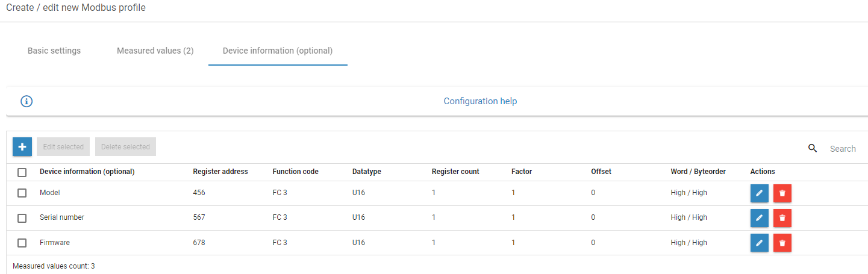
Task: Click the info circle icon
Action: [x=27, y=101]
